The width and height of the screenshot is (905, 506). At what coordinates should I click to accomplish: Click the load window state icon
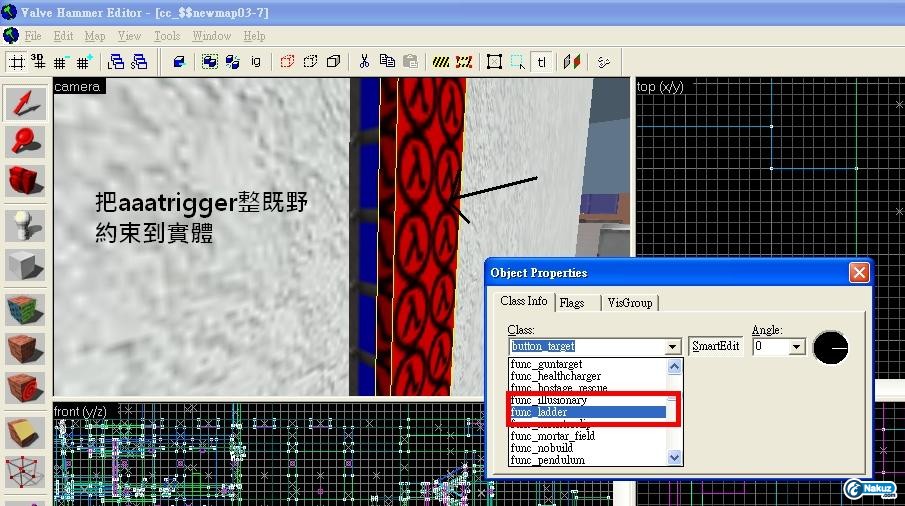pos(116,62)
